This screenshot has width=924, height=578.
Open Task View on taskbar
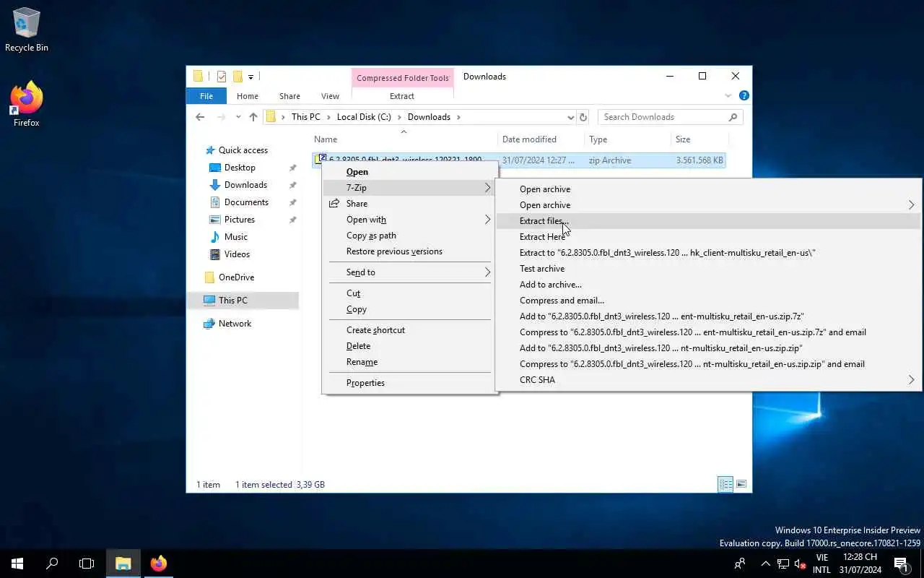[87, 564]
